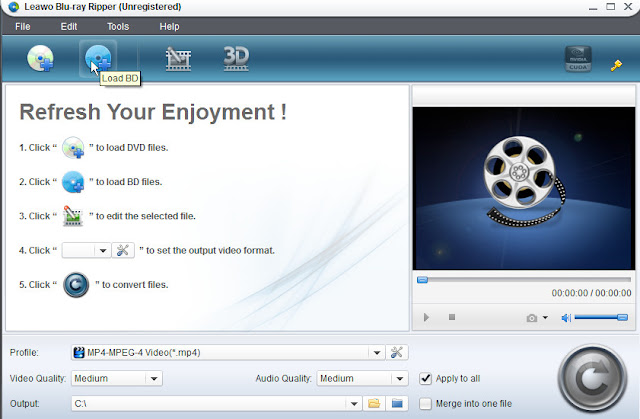Open the video edit tool in toolbar
640x419 pixels.
point(178,59)
